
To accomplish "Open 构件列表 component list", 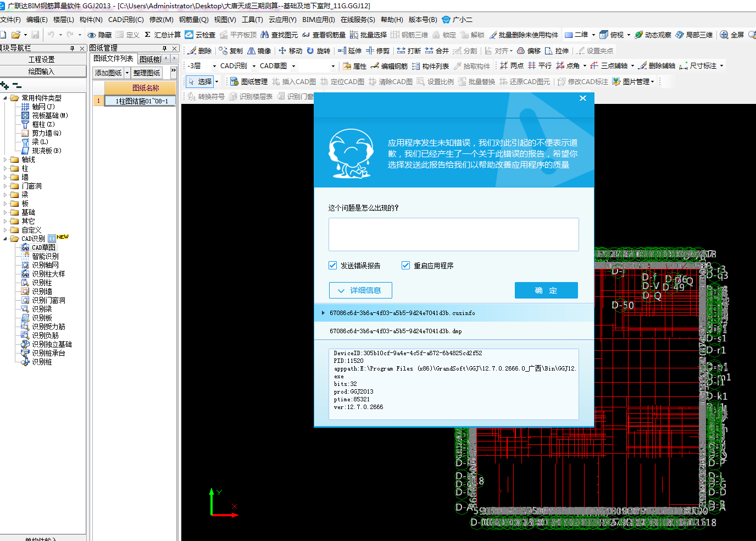I will [x=430, y=66].
